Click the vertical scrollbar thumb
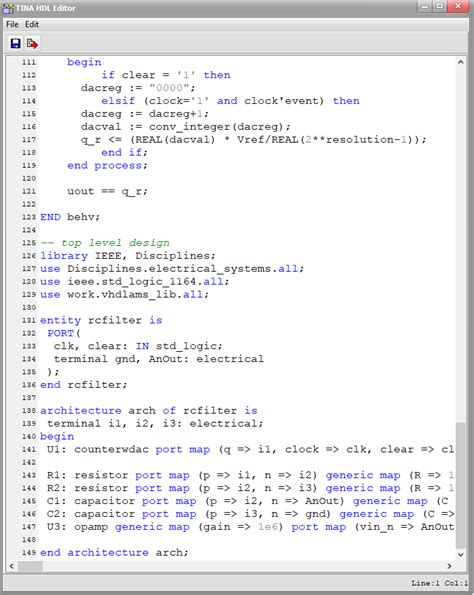 tap(460, 485)
